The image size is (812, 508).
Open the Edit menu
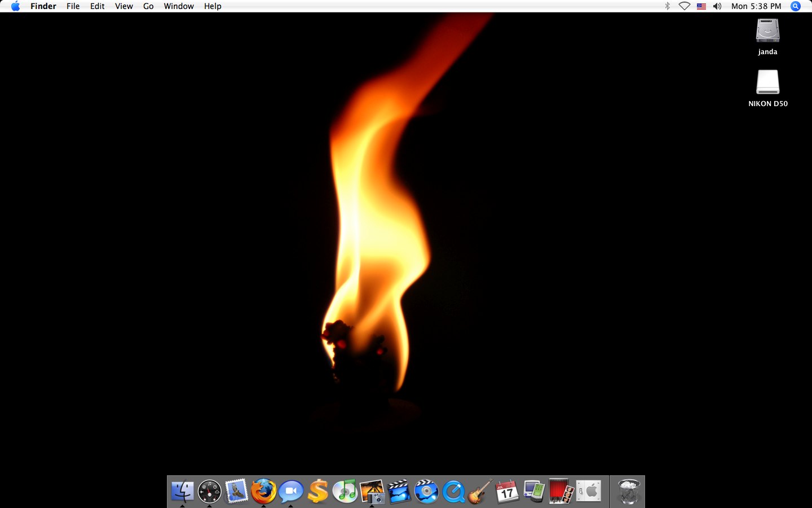[98, 6]
